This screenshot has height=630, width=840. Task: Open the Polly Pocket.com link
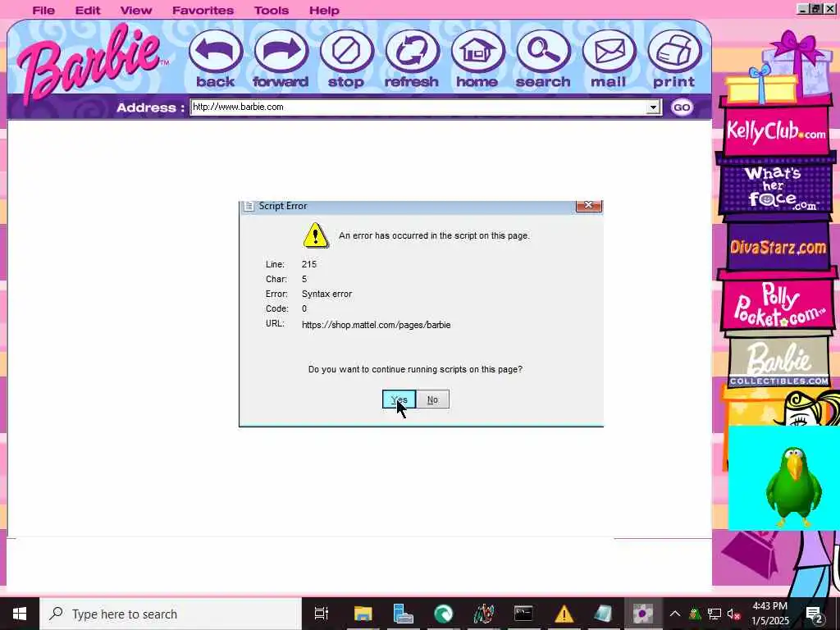778,304
